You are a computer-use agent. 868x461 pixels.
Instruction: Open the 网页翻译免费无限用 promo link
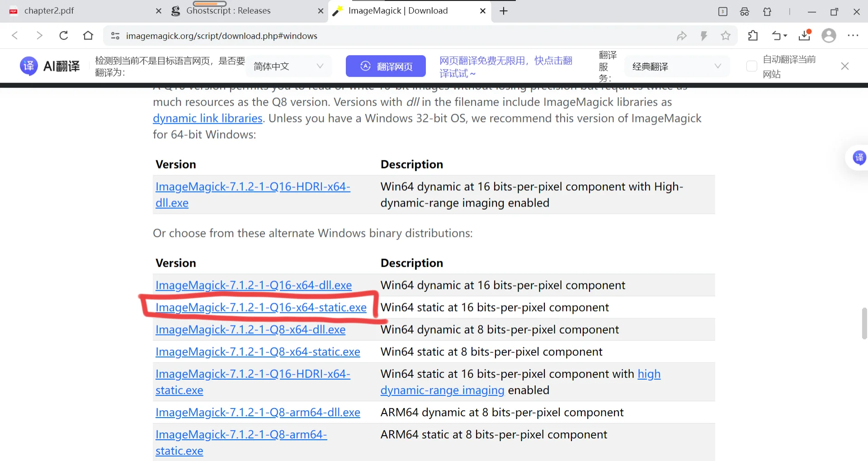(506, 67)
